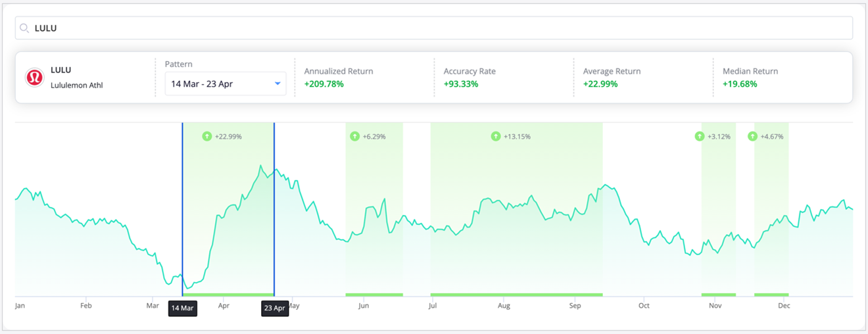Click the Jul axis label
This screenshot has width=868, height=334.
(x=433, y=306)
